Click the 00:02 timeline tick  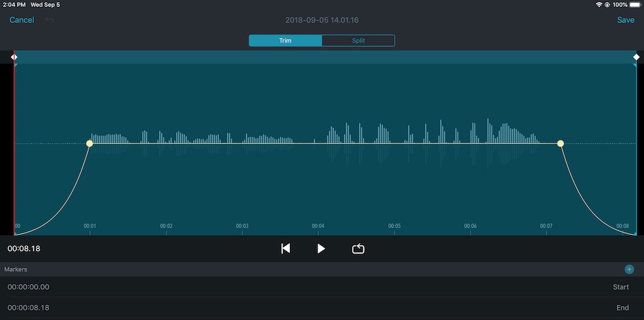166,226
